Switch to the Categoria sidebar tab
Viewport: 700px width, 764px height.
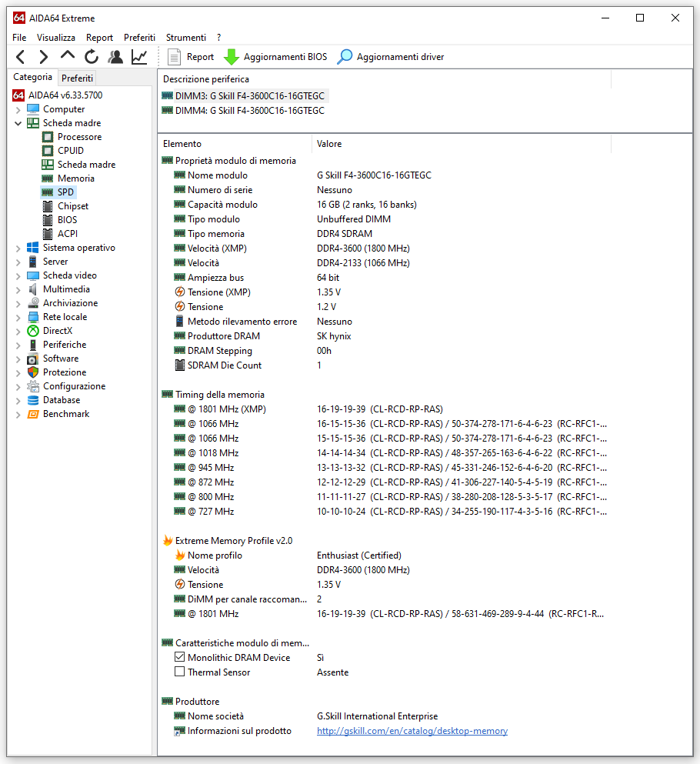[32, 77]
